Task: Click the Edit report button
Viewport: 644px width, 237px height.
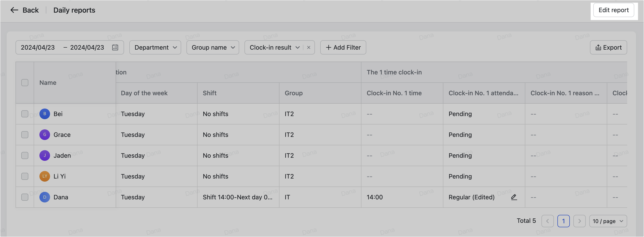Action: click(614, 10)
